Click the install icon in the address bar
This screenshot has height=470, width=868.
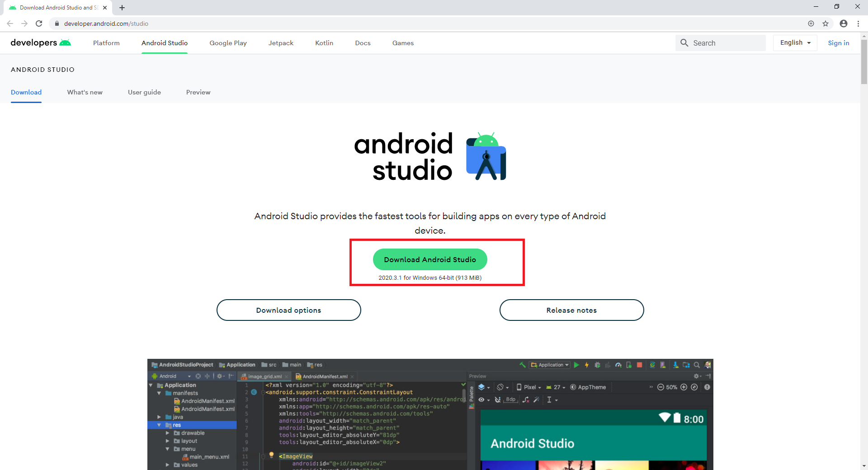tap(811, 23)
